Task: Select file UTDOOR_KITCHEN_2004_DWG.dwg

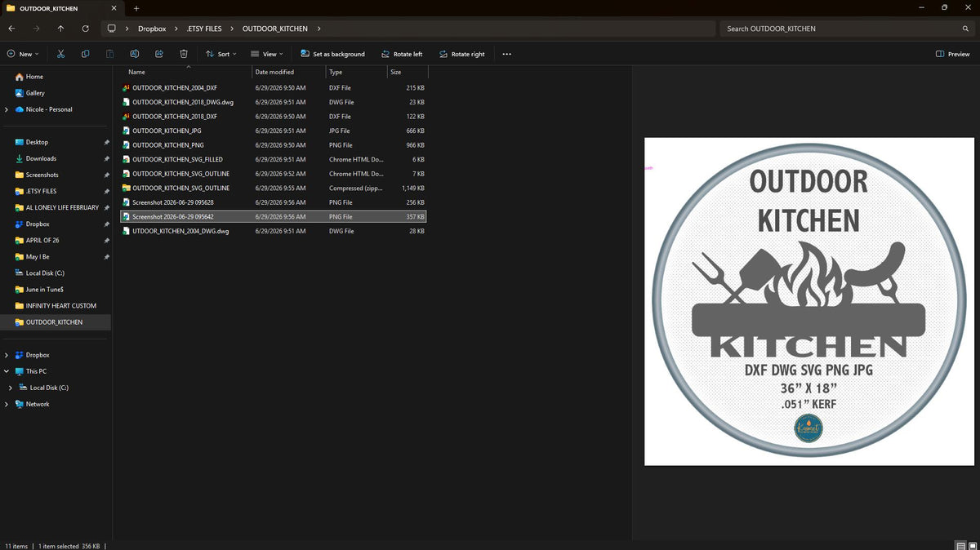Action: click(x=274, y=231)
